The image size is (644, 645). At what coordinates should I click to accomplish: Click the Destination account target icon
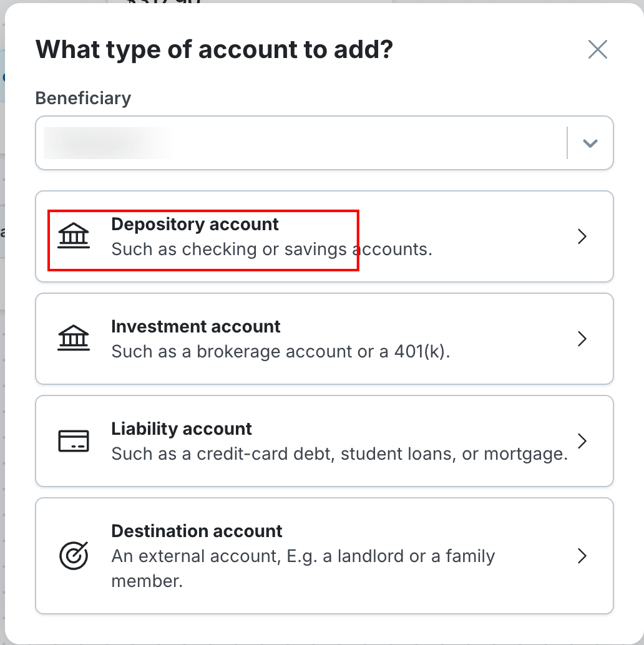coord(74,555)
